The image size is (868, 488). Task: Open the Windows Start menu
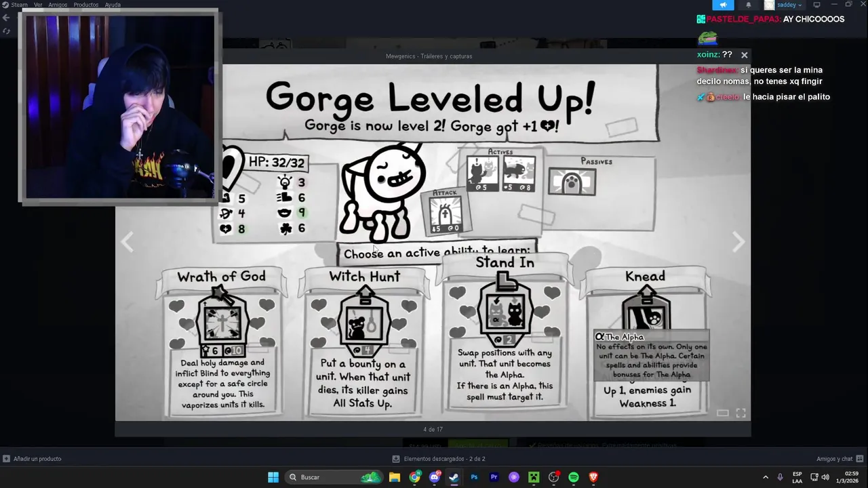tap(273, 477)
